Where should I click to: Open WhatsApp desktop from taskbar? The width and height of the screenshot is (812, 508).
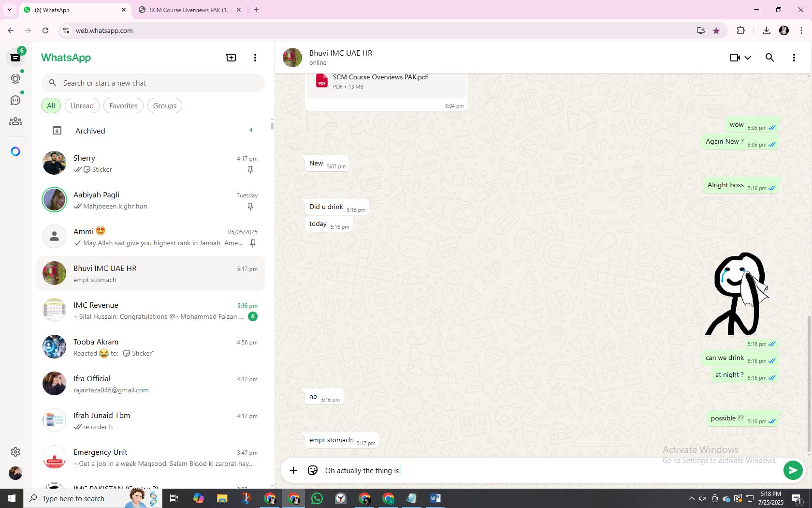(x=317, y=498)
